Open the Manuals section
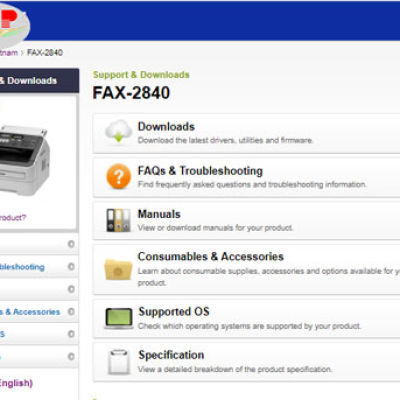 click(159, 214)
